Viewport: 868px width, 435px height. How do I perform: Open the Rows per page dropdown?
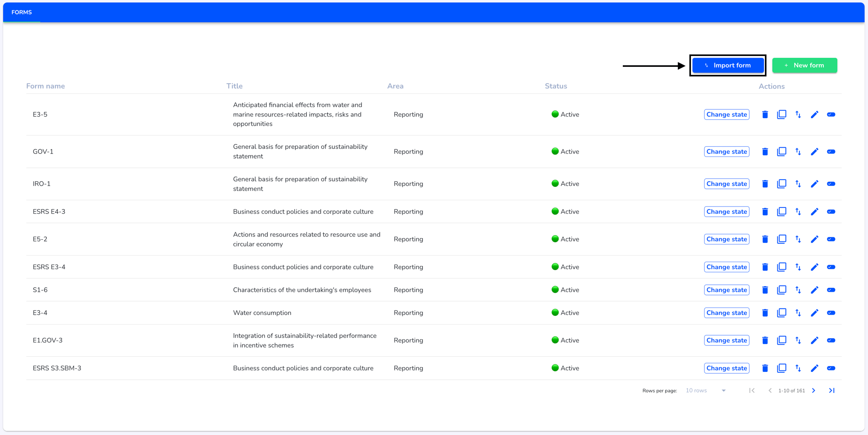[x=706, y=390]
